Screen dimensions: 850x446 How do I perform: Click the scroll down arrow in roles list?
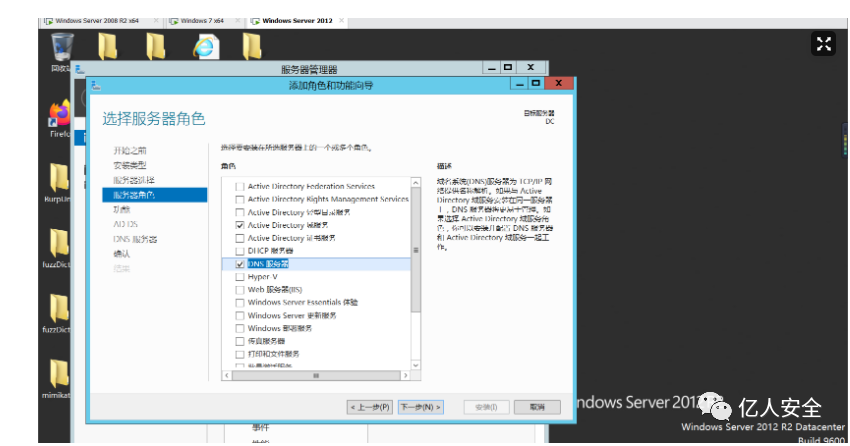[416, 365]
